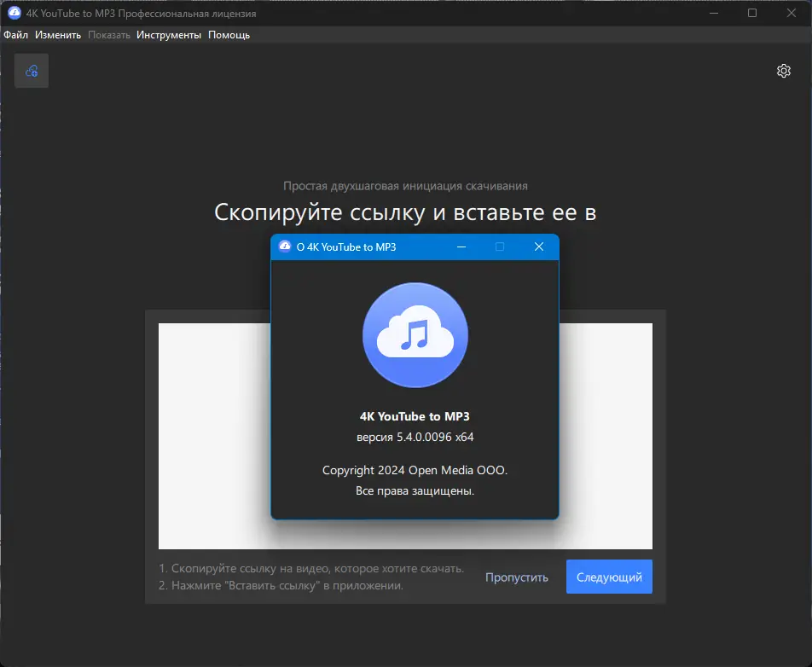This screenshot has width=812, height=667.
Task: Click the bold 4K YouTube to MP3 name
Action: tap(415, 416)
